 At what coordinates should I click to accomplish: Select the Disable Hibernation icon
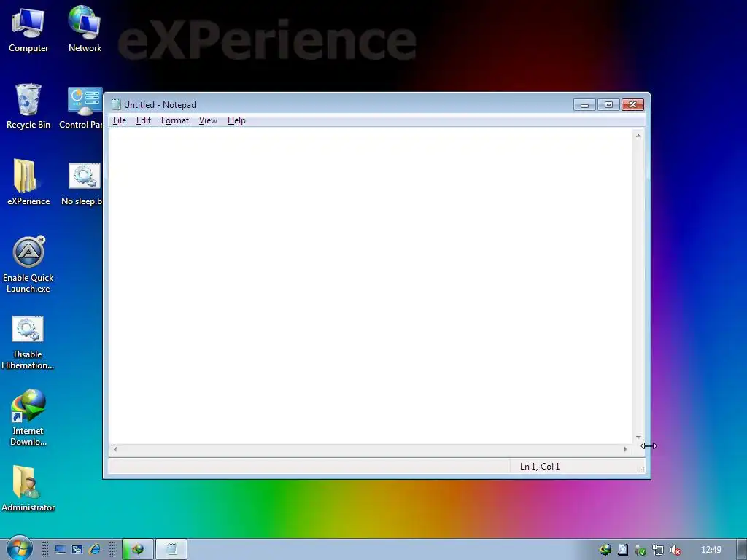[x=28, y=343]
